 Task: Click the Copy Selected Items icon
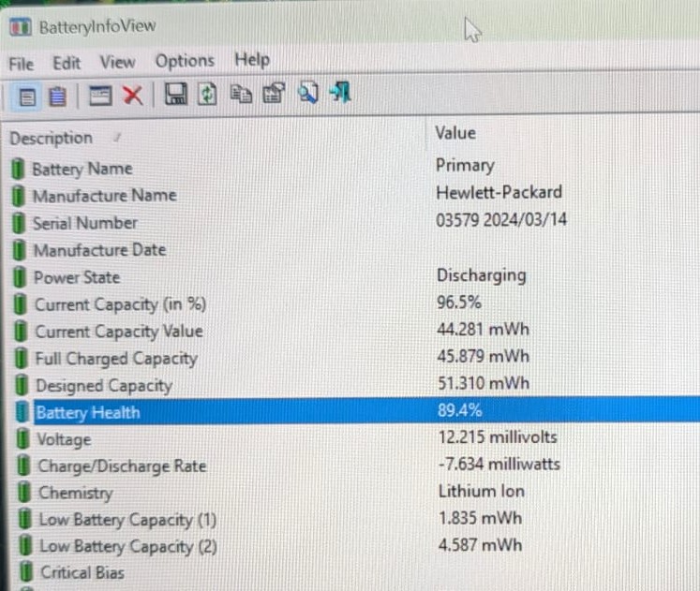point(241,94)
